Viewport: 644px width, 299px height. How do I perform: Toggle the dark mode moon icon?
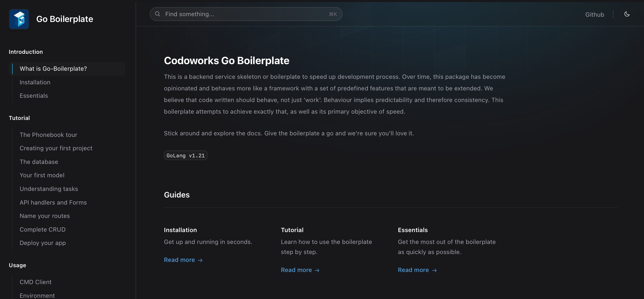click(x=627, y=14)
